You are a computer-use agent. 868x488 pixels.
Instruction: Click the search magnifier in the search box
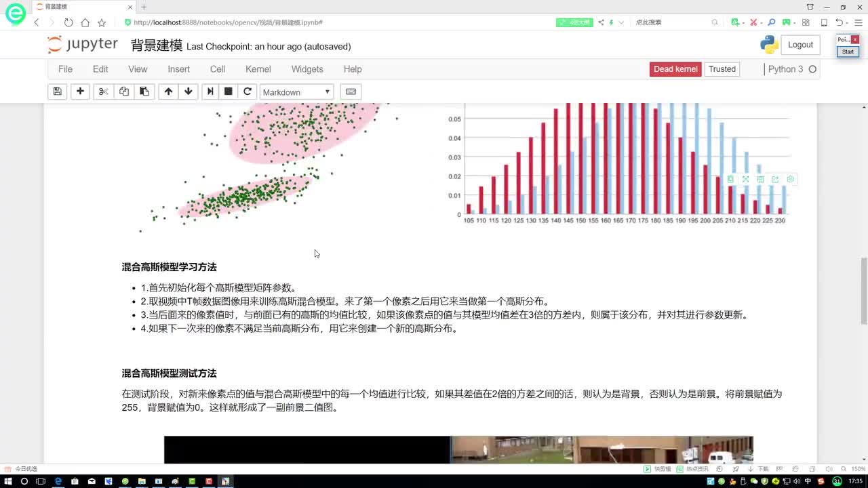[715, 22]
